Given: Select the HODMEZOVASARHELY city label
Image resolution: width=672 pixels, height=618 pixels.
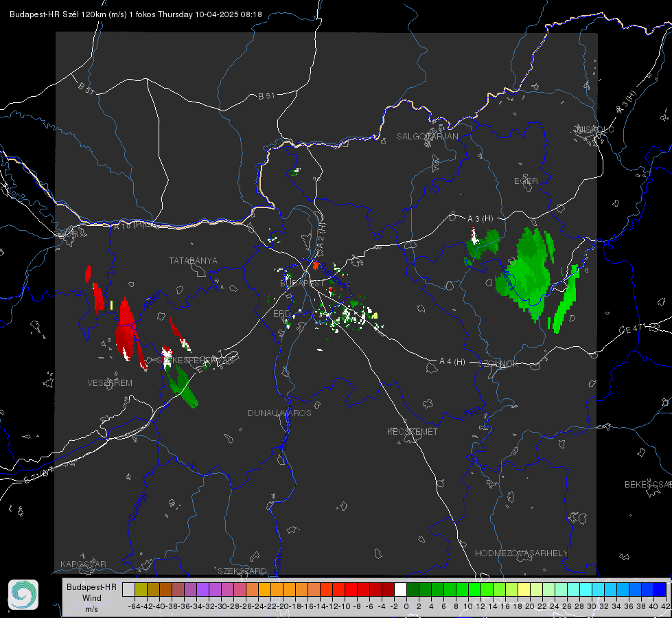Looking at the screenshot, I should pyautogui.click(x=521, y=553).
